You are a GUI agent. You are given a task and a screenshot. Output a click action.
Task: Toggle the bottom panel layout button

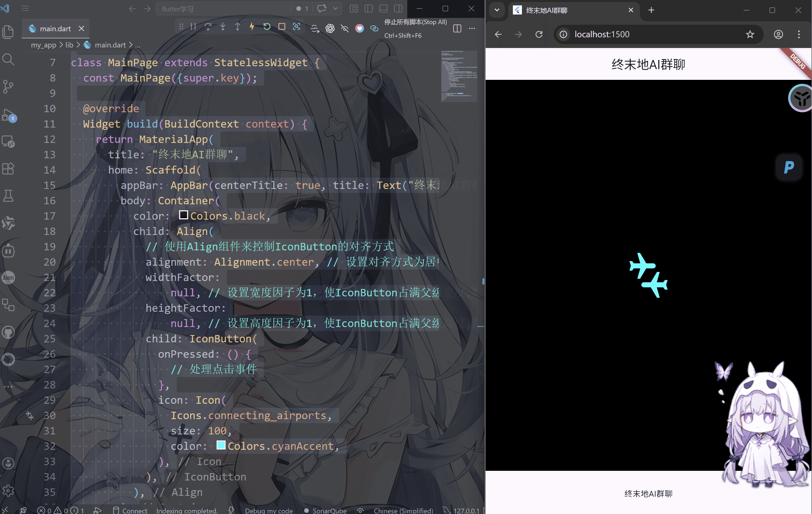(x=383, y=9)
